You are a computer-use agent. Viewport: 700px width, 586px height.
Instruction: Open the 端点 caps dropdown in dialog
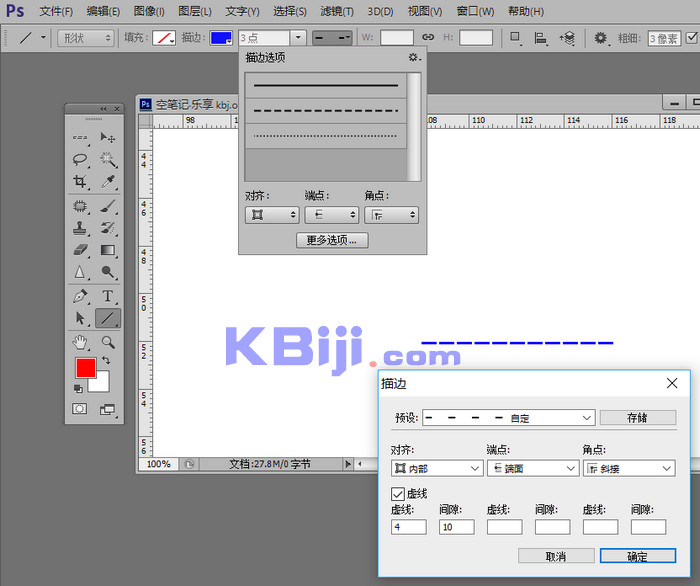tap(532, 468)
